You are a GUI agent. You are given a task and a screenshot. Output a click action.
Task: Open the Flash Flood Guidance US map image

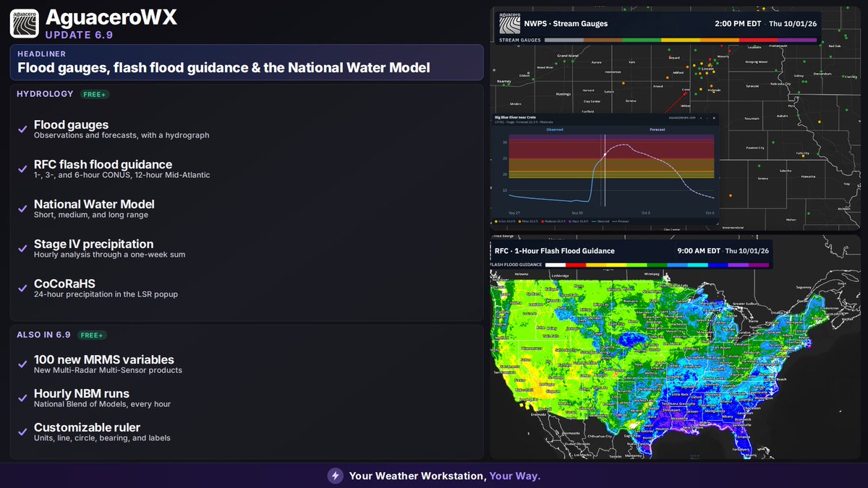(676, 347)
